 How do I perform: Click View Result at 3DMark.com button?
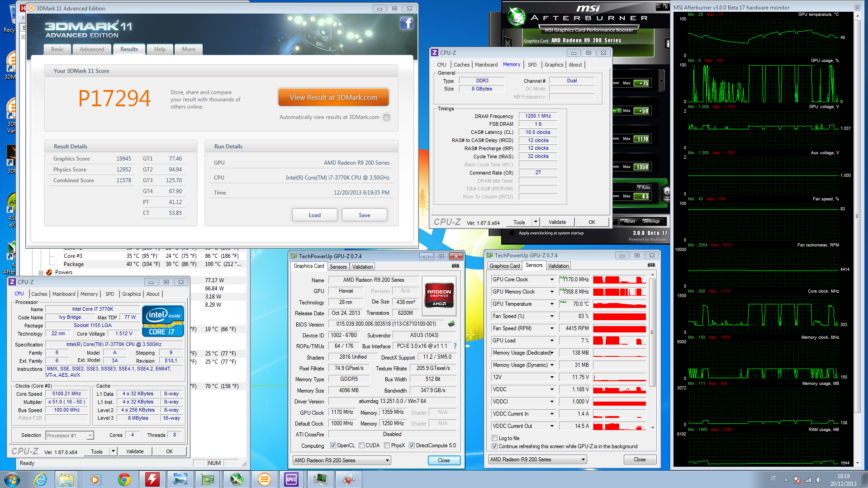click(333, 97)
